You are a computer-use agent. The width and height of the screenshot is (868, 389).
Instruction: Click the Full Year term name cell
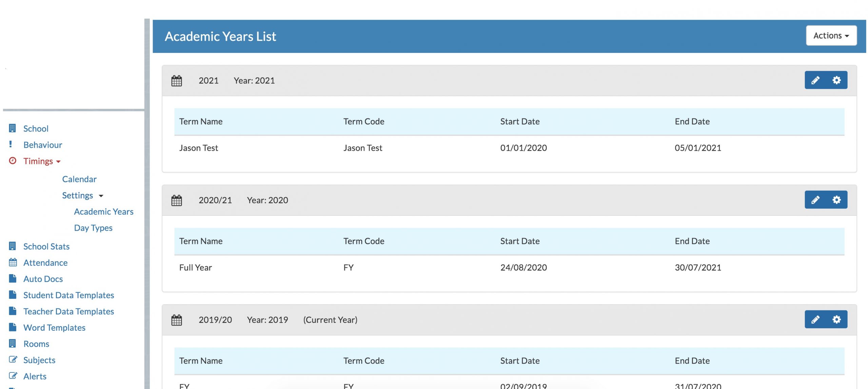(x=196, y=268)
